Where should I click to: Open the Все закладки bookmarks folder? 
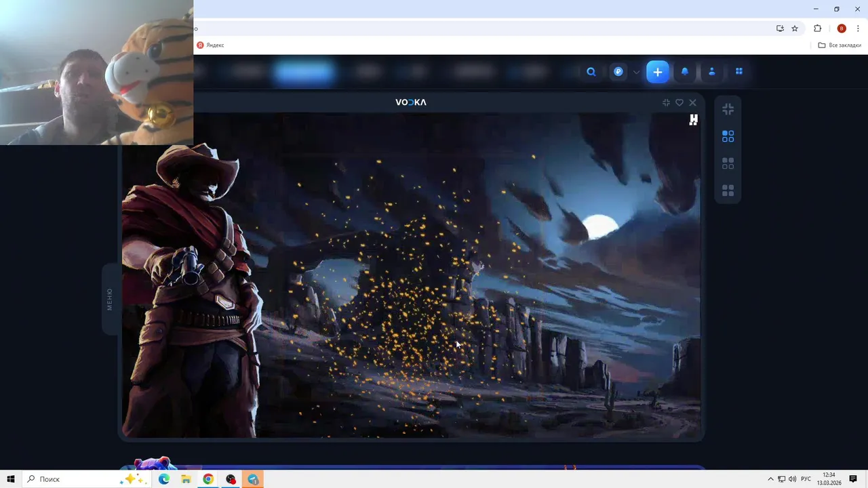pos(840,45)
